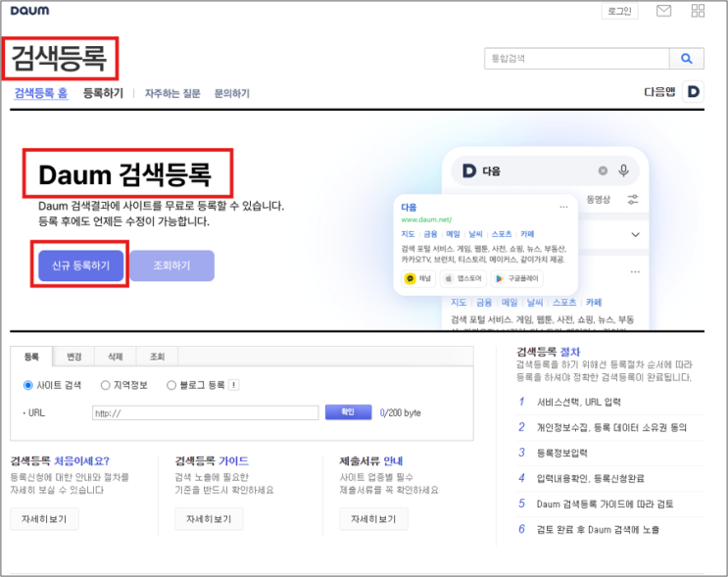Screen dimensions: 728x577
Task: Click 자세히보기 under 검색등록 가이드
Action: (209, 519)
